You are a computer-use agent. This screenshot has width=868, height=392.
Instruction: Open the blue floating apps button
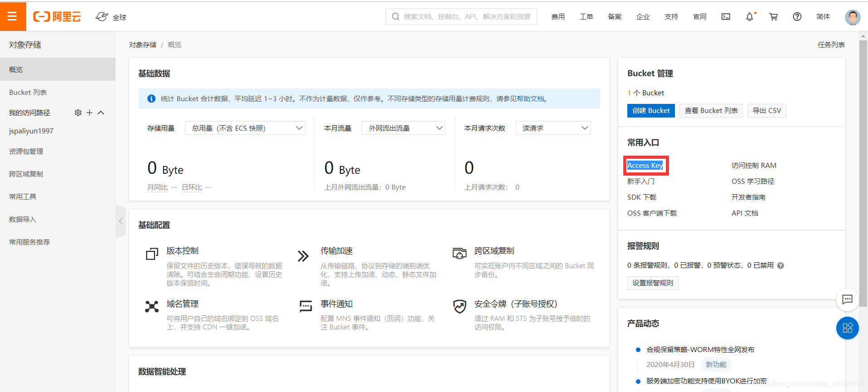847,328
